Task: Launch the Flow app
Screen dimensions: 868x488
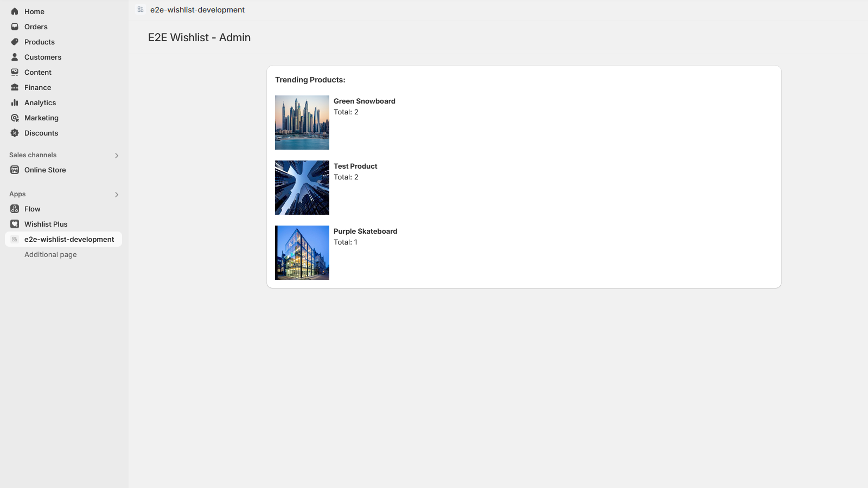Action: tap(63, 209)
